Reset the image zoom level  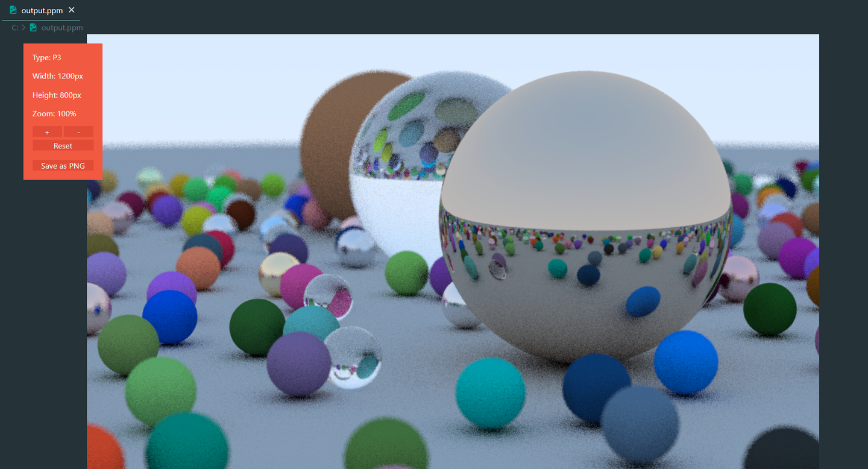pyautogui.click(x=63, y=145)
